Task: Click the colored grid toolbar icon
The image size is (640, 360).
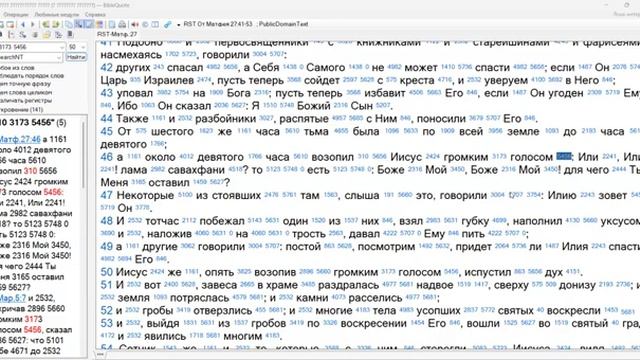Action: point(100,24)
